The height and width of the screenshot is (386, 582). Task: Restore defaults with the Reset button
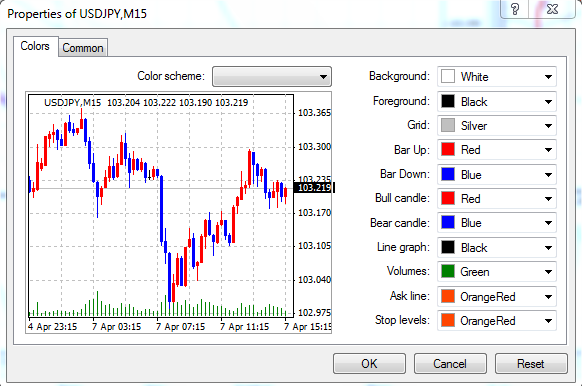531,363
